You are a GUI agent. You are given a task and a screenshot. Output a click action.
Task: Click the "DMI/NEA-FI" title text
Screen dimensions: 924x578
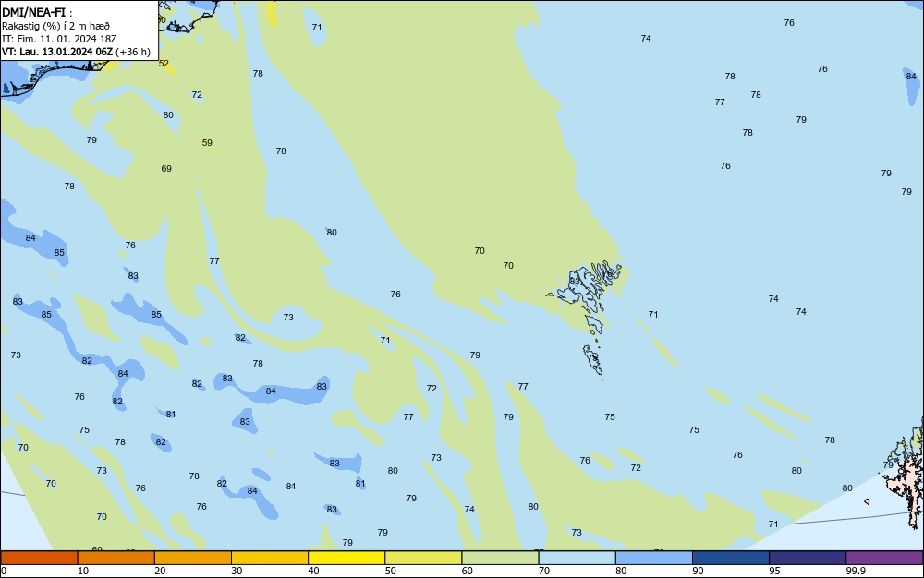[33, 12]
